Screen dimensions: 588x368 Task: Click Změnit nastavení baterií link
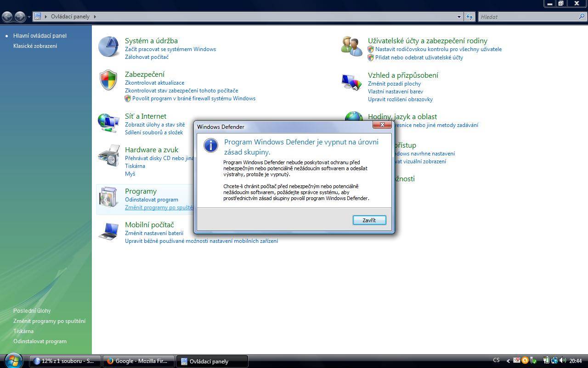[154, 233]
